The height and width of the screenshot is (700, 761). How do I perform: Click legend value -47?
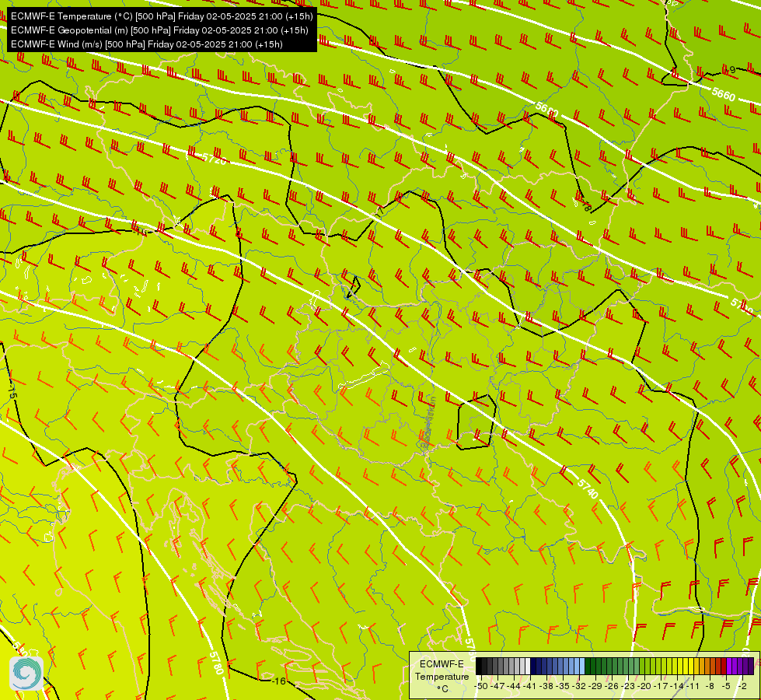pyautogui.click(x=497, y=687)
